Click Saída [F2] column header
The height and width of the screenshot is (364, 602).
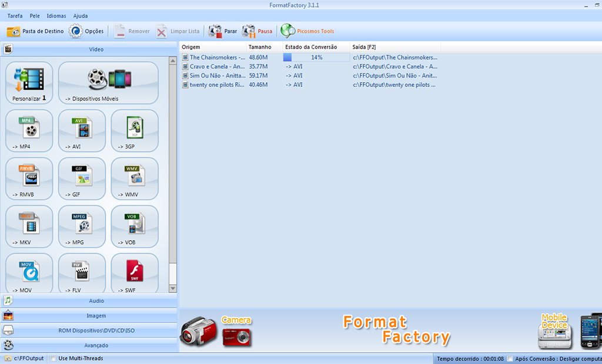[x=396, y=47]
